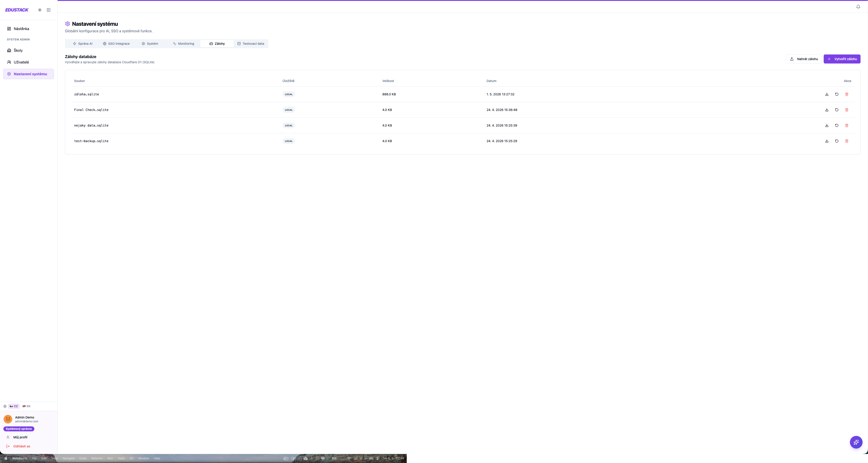
Task: Open notifications bell icon
Action: point(858,7)
